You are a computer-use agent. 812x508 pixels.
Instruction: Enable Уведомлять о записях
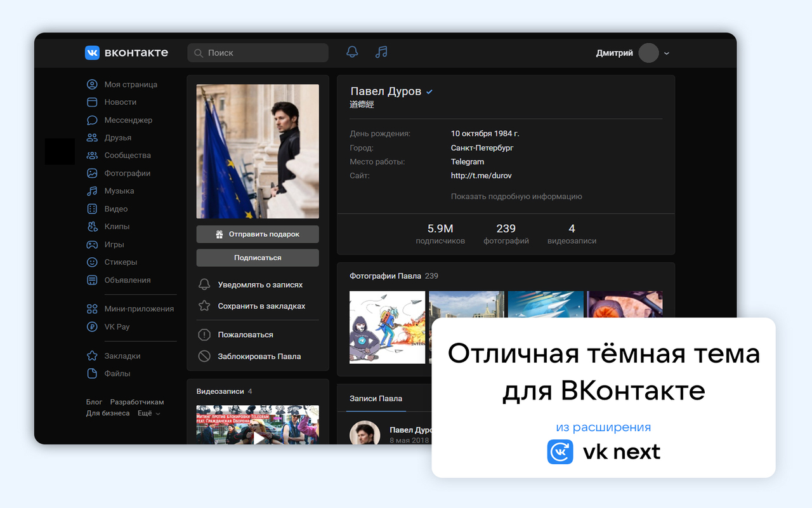click(260, 285)
